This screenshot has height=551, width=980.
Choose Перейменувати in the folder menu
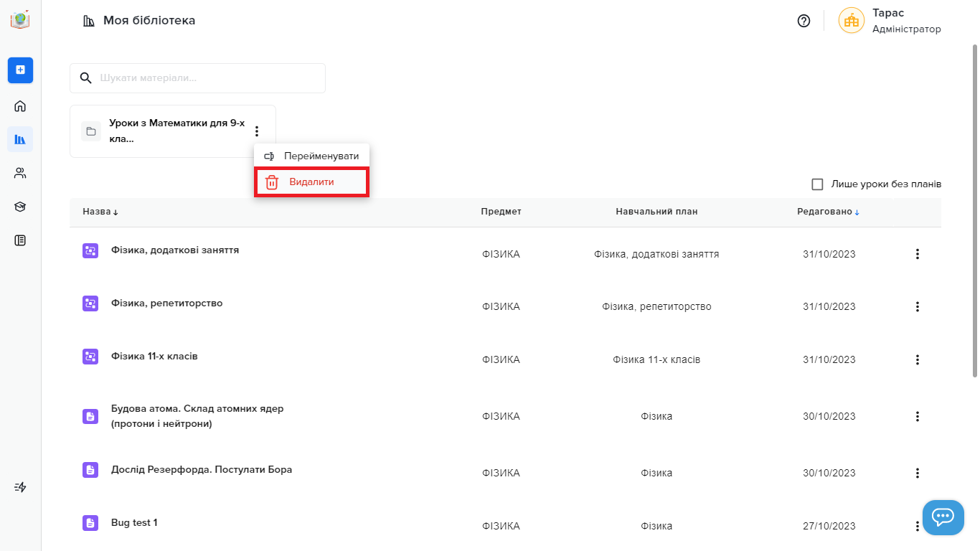(311, 156)
